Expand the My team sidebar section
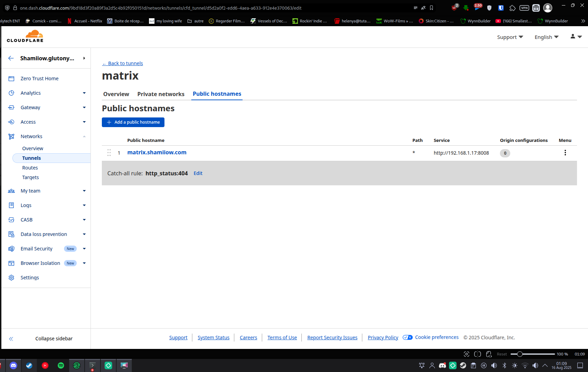Screen dimensions: 588x372 [x=84, y=191]
